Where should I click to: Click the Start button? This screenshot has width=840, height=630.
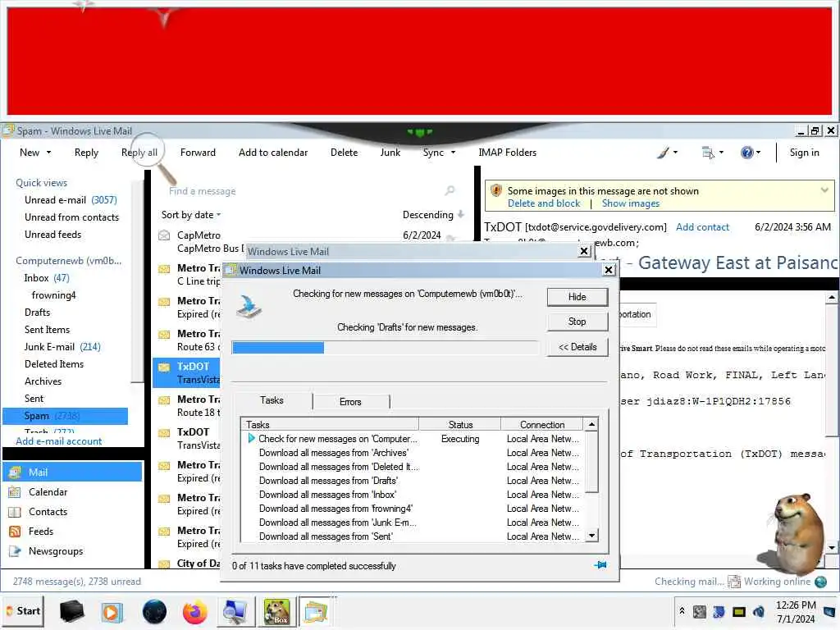[23, 611]
